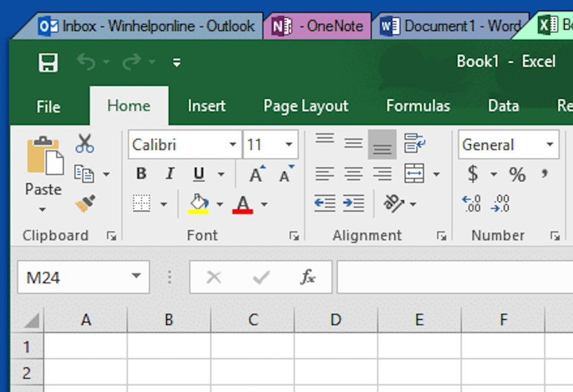Click Align Right icon
This screenshot has width=573, height=392.
click(382, 174)
